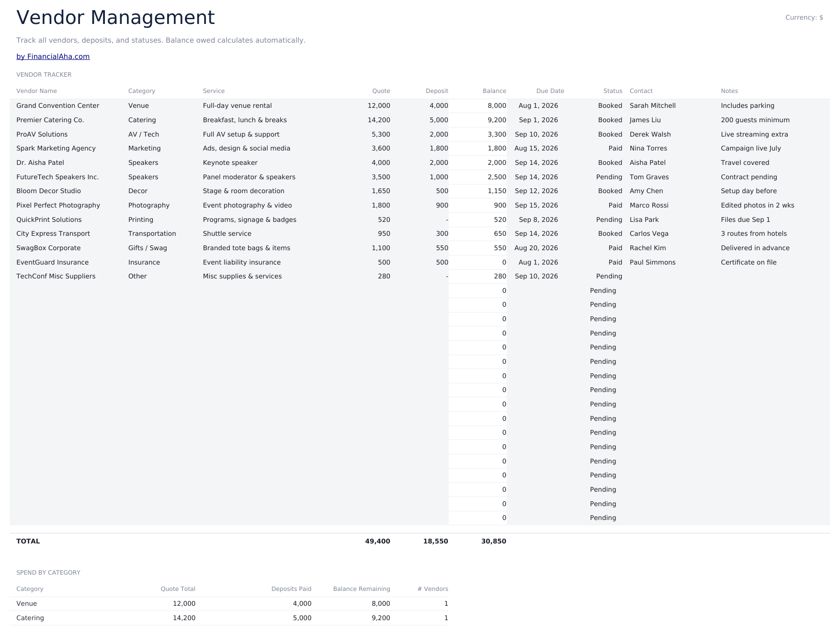
Task: Select the 18,550 total deposit value
Action: [x=436, y=542]
